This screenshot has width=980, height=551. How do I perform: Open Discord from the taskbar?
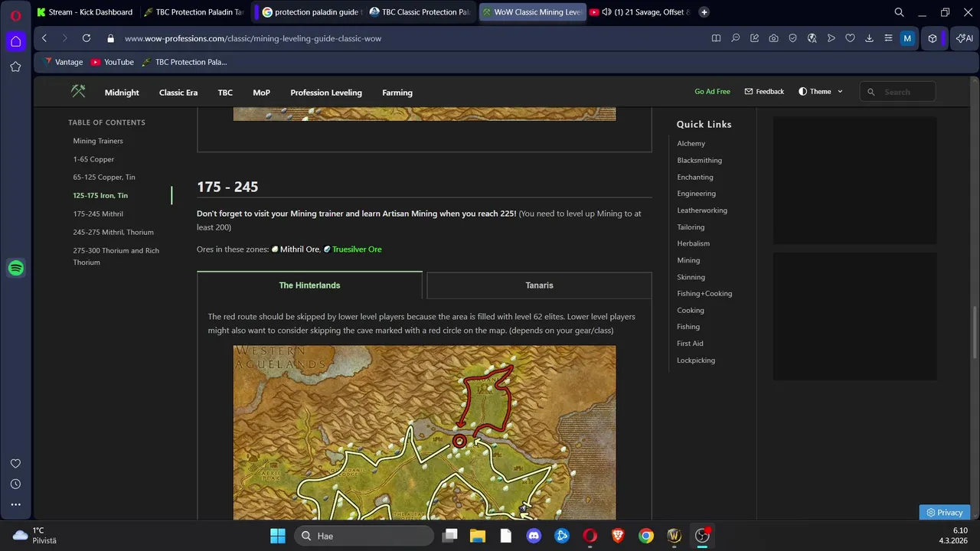[x=534, y=536]
